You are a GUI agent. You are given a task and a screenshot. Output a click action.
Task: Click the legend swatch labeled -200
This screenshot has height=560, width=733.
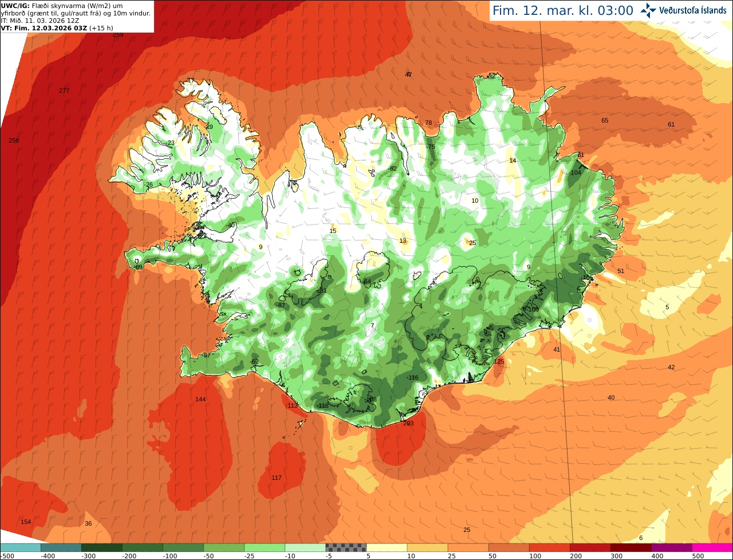click(x=142, y=547)
